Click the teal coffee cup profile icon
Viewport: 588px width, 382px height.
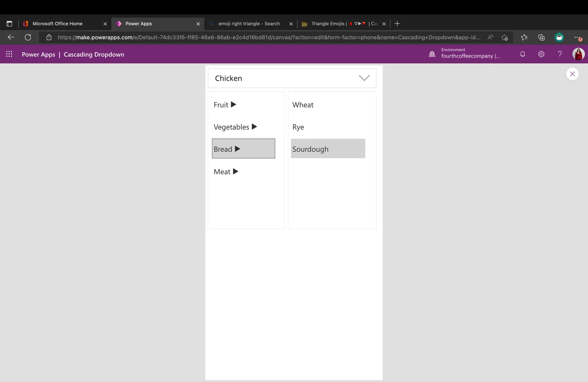point(559,37)
